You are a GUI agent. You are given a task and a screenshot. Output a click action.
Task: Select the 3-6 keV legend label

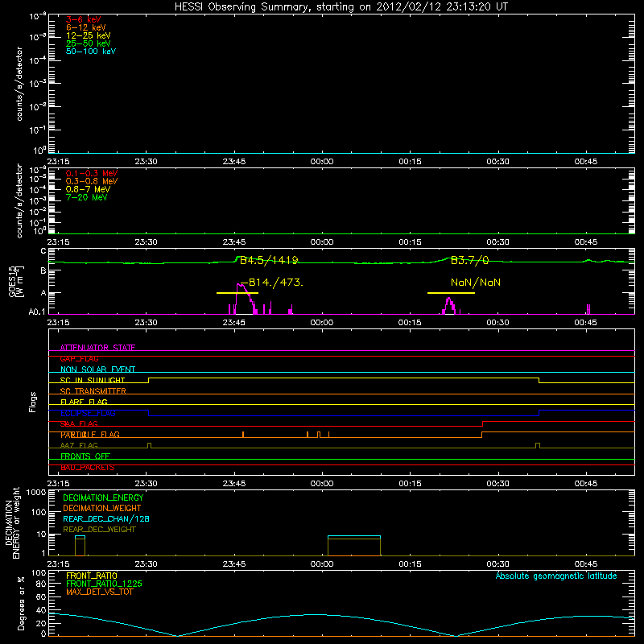tap(84, 19)
